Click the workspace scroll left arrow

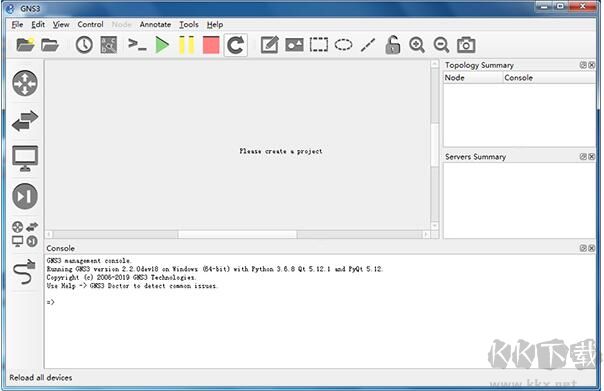pos(49,234)
